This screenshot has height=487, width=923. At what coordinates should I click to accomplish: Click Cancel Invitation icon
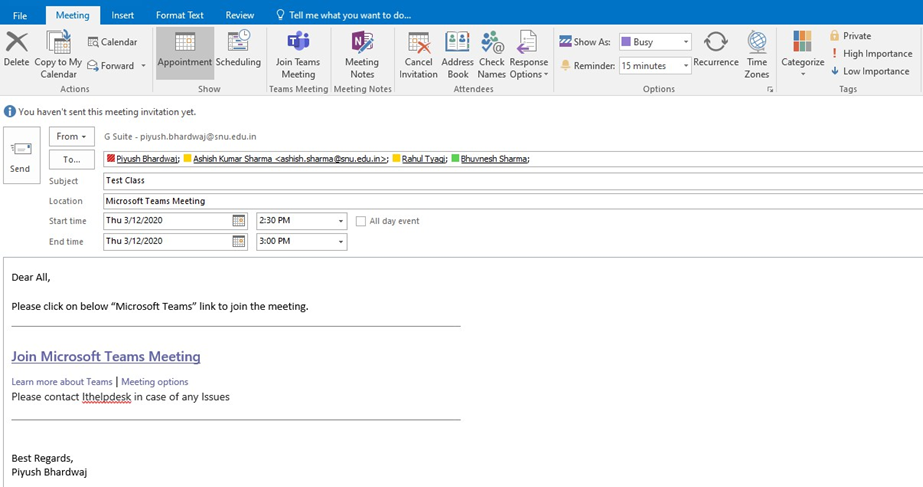[419, 42]
